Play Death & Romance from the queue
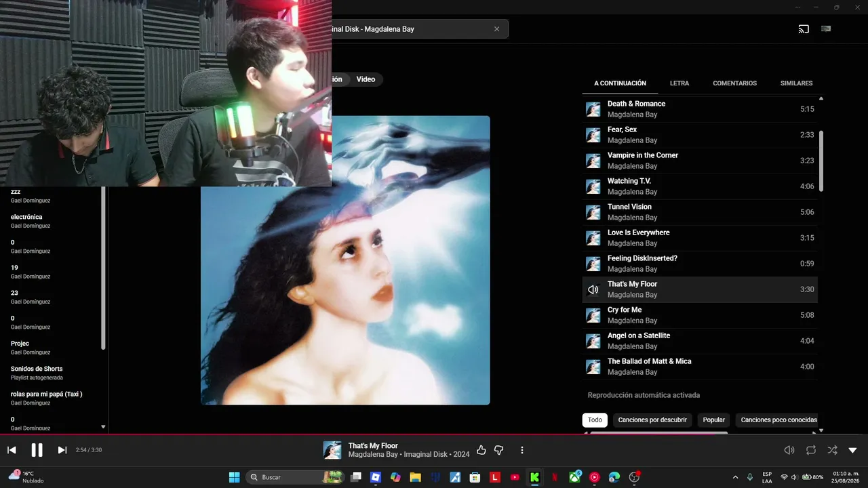Screen dimensions: 868x488 coord(700,109)
